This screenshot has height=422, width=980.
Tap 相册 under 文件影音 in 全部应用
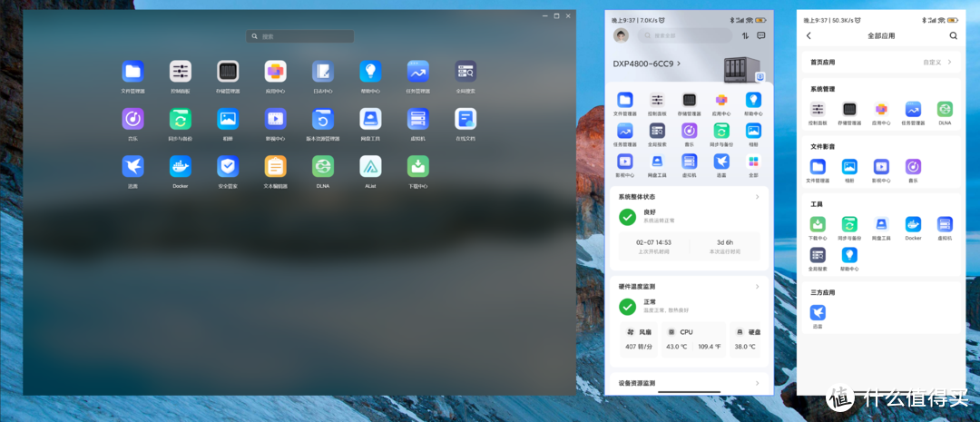(849, 167)
